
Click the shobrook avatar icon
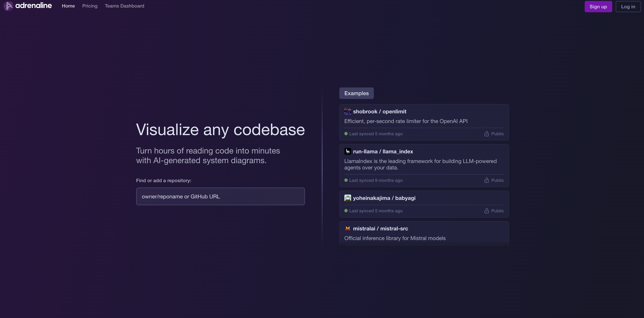(347, 111)
